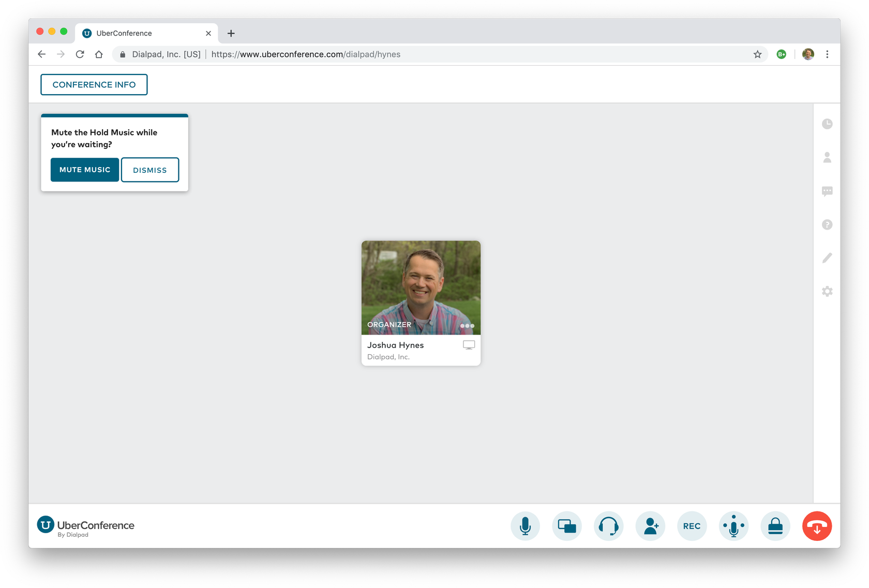
Task: Dismiss the hold music prompt
Action: click(150, 170)
